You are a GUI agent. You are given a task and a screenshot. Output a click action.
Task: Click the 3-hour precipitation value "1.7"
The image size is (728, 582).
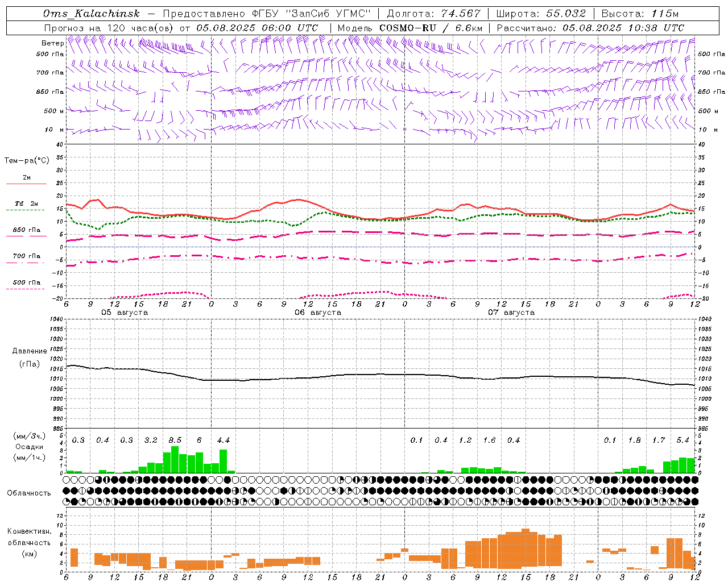coord(659,440)
